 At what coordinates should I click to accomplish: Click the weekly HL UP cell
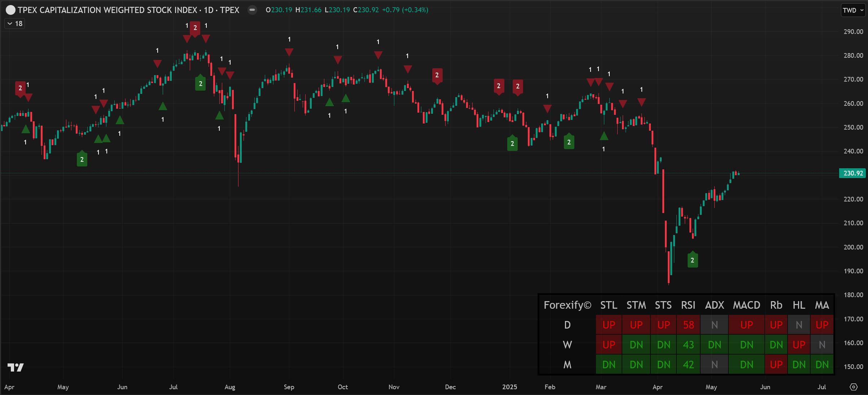pyautogui.click(x=799, y=345)
